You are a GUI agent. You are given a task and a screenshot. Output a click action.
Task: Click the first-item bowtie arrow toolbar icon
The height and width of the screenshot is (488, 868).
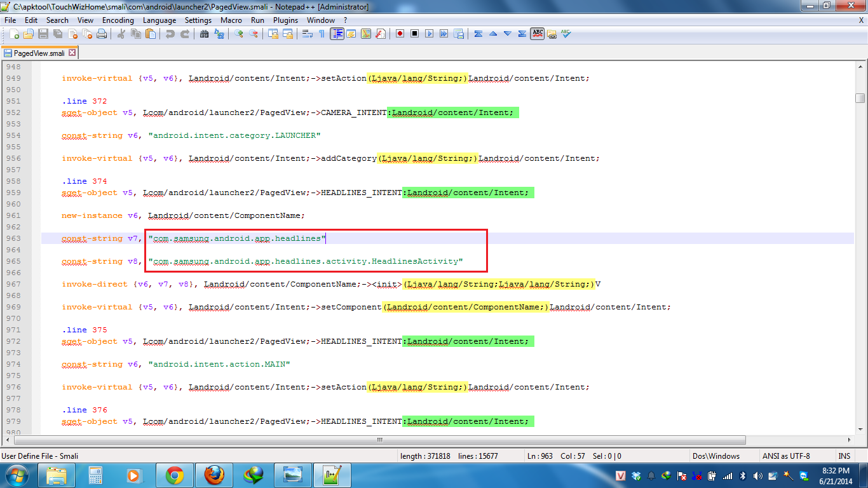[478, 34]
